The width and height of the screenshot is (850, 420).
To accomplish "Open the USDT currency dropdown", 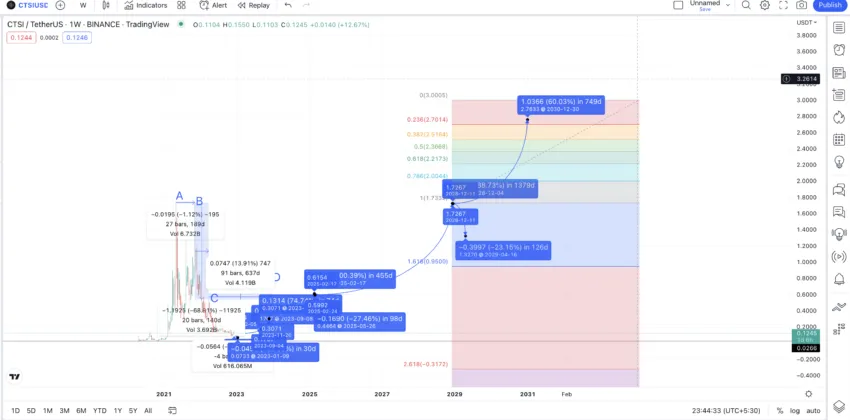I will click(x=806, y=22).
